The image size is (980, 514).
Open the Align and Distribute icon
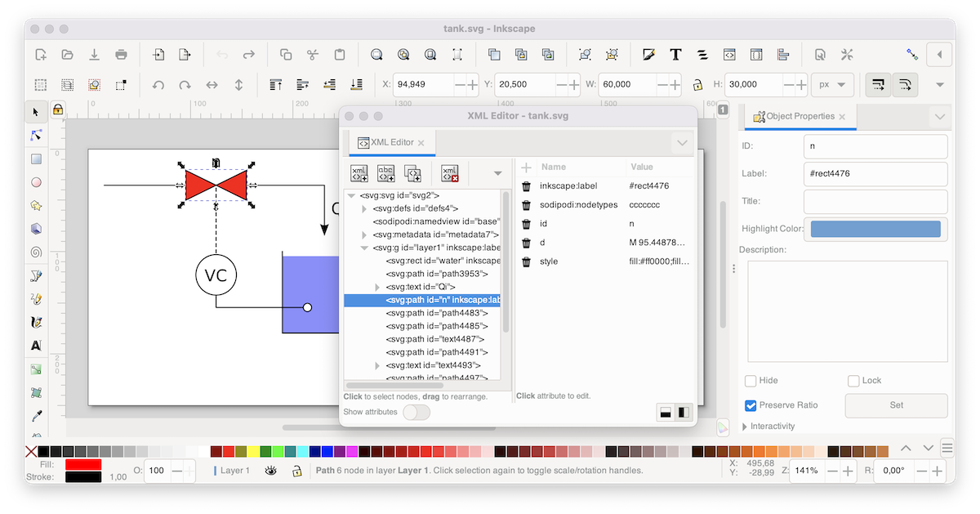[x=783, y=54]
